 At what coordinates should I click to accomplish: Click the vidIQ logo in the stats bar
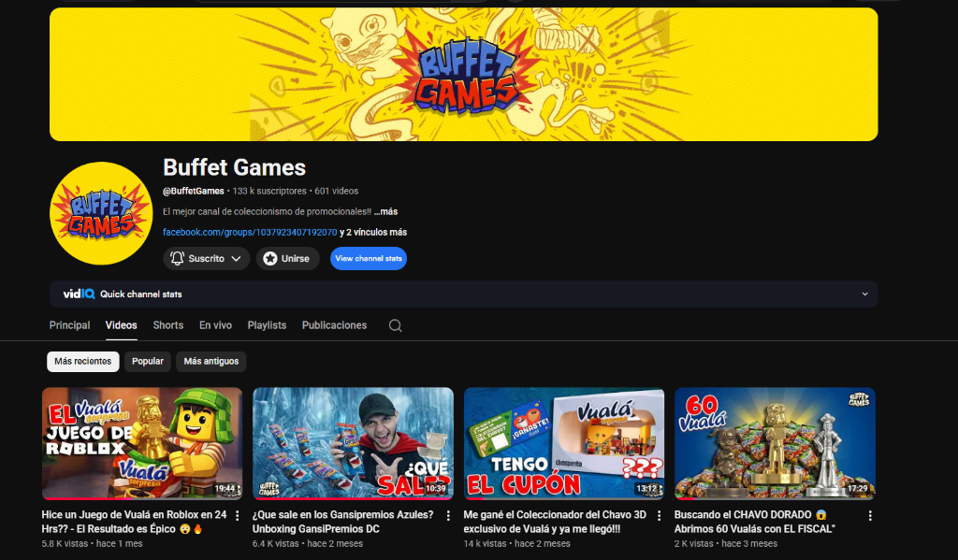[79, 294]
